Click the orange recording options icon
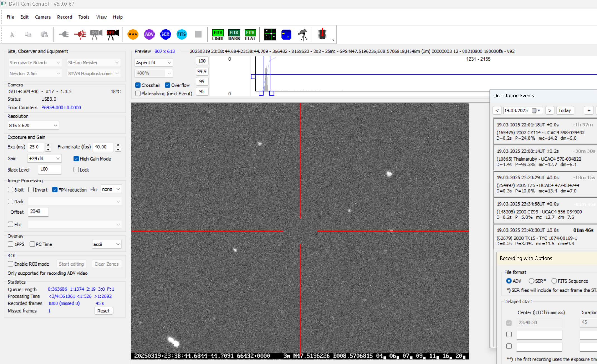Screen dimensions: 597x364 point(133,34)
